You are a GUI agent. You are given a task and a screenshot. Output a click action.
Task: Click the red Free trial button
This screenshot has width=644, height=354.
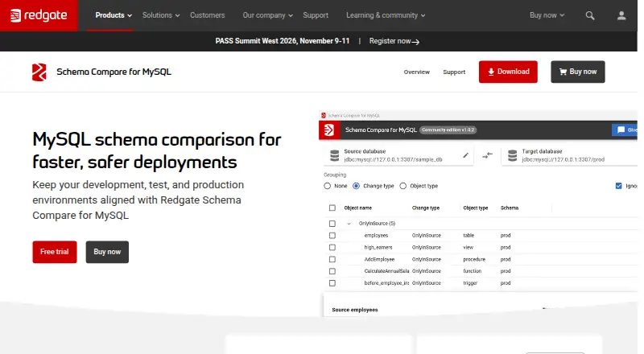pyautogui.click(x=55, y=252)
